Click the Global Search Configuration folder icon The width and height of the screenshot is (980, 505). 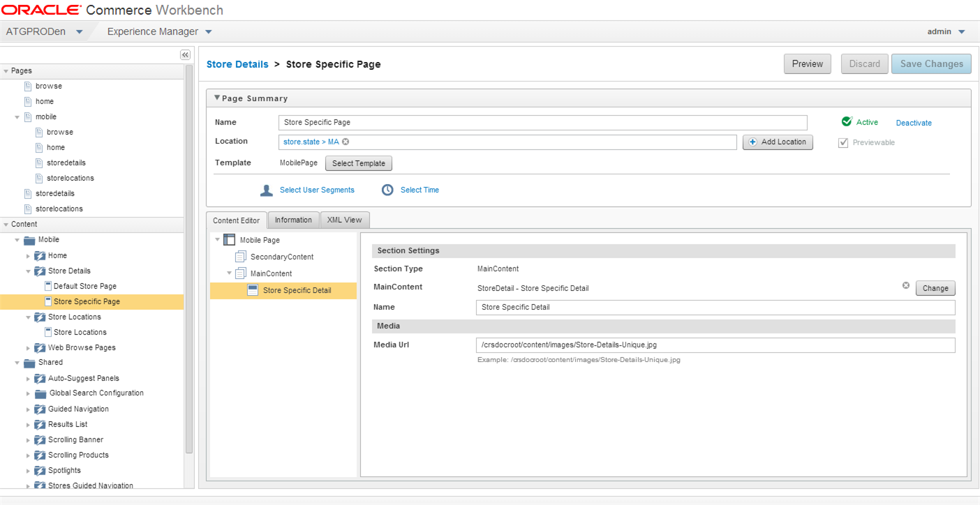click(x=40, y=393)
